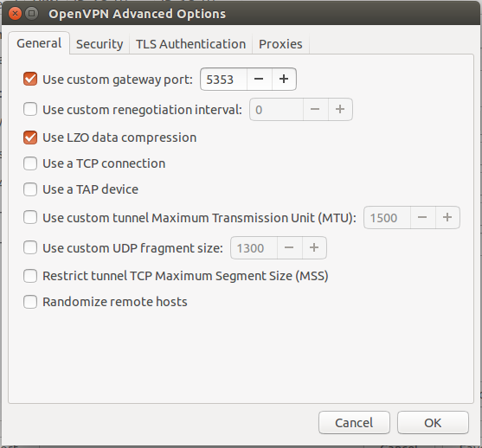This screenshot has width=482, height=448.
Task: Click the Cancel button
Action: tap(354, 423)
